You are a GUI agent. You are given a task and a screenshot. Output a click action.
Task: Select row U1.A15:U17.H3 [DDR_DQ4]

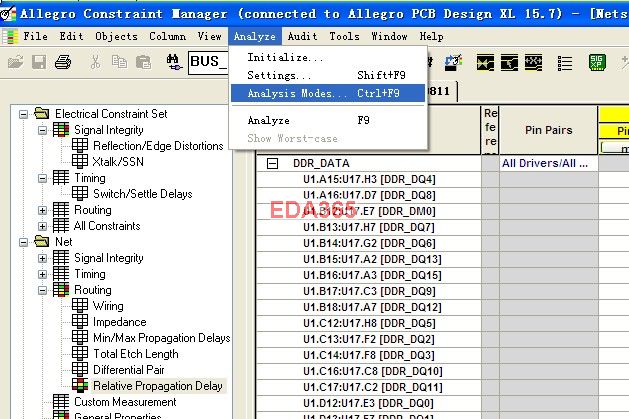click(x=368, y=179)
